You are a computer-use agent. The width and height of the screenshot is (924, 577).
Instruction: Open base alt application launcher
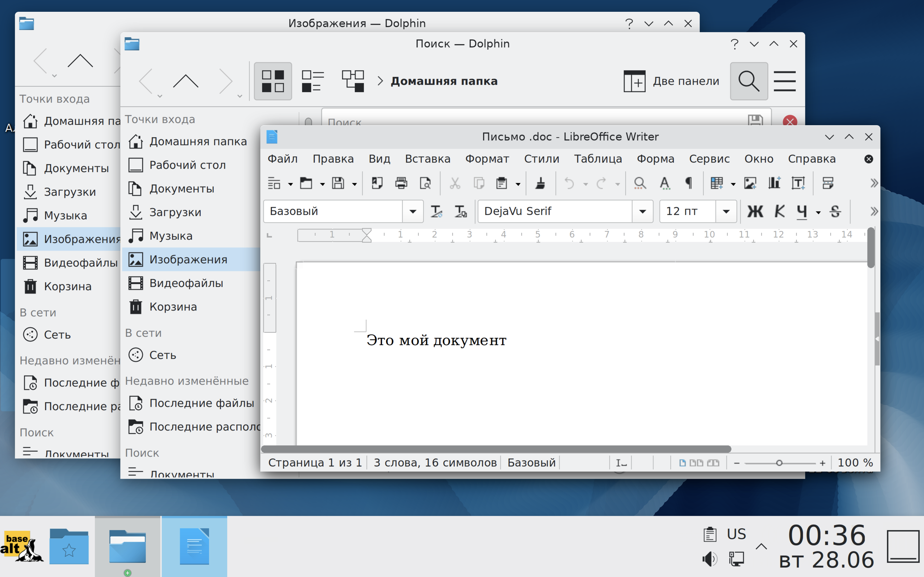point(22,546)
